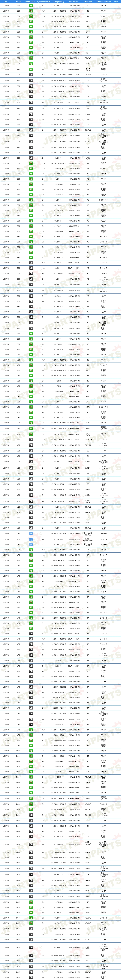Select the 232kW/316KM power cell
Screen dimensions: 121x980
[73, 258]
